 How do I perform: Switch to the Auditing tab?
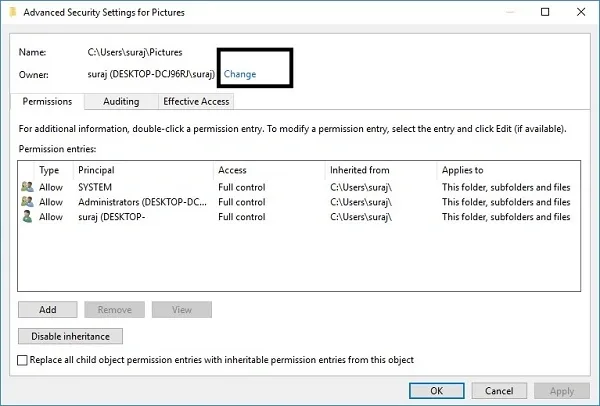click(121, 101)
